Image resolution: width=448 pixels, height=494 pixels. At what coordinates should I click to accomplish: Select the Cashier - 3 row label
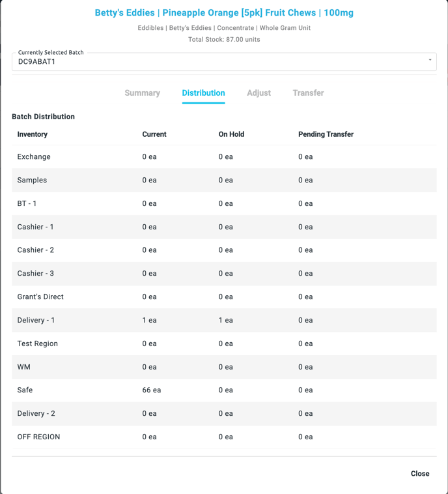tap(35, 274)
